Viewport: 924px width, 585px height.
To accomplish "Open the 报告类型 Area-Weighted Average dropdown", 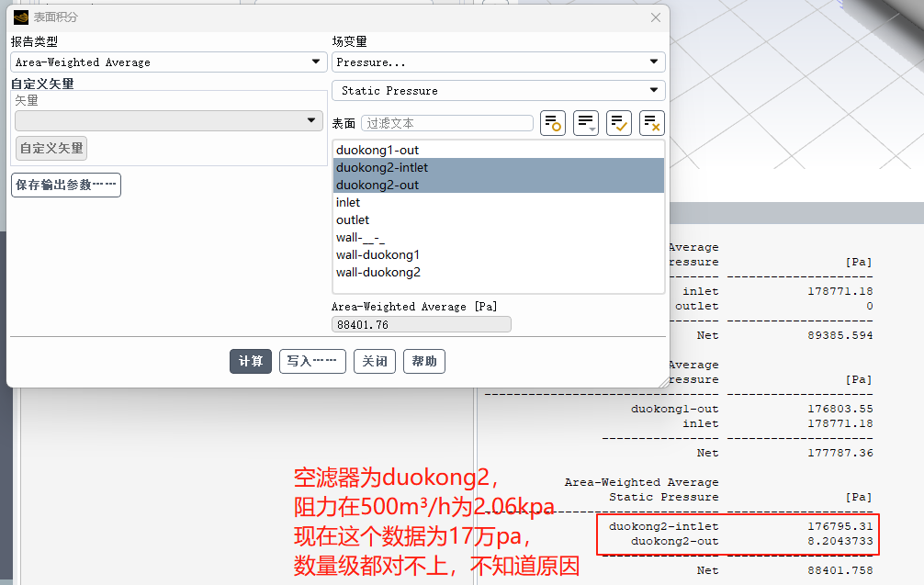I will point(169,62).
